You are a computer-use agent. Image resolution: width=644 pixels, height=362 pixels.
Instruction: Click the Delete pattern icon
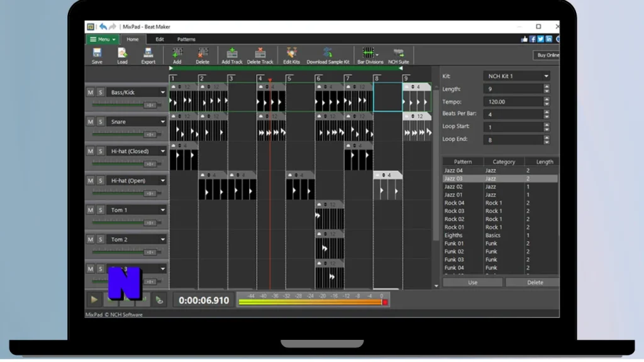(x=203, y=55)
